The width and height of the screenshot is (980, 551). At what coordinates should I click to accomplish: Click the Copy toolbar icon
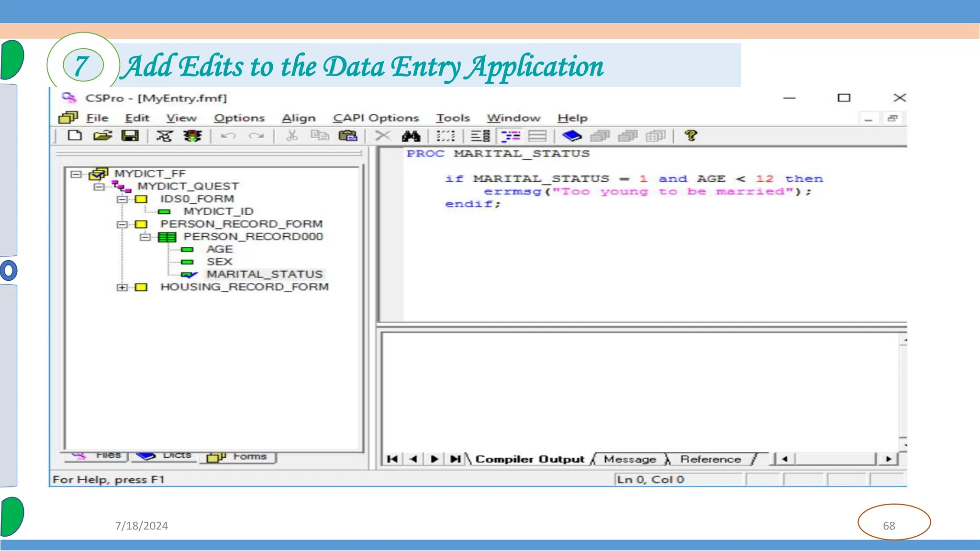[320, 136]
